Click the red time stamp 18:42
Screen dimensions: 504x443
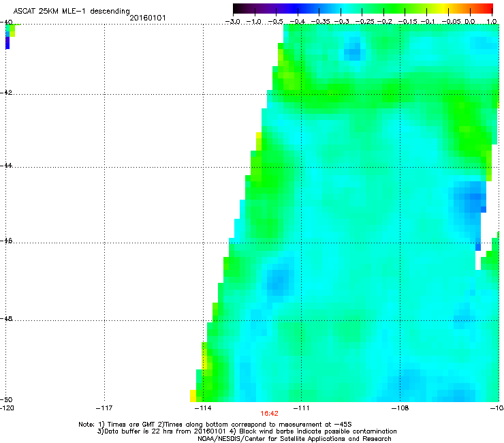coord(269,414)
